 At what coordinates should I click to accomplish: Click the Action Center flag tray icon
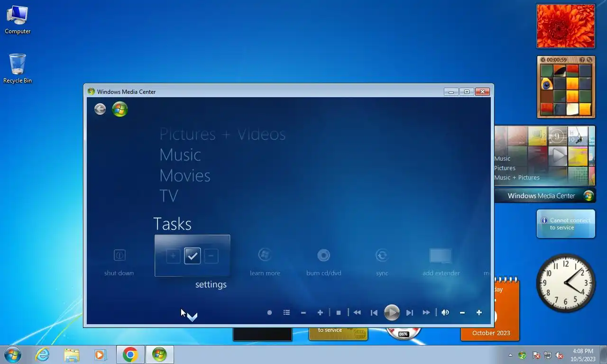[x=536, y=355]
